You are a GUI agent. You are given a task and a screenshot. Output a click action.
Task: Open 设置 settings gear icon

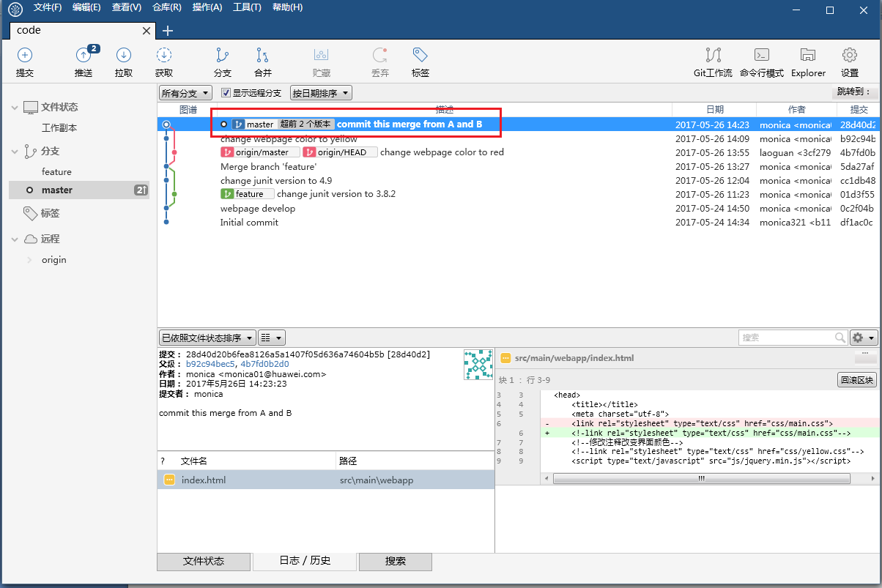(x=850, y=56)
